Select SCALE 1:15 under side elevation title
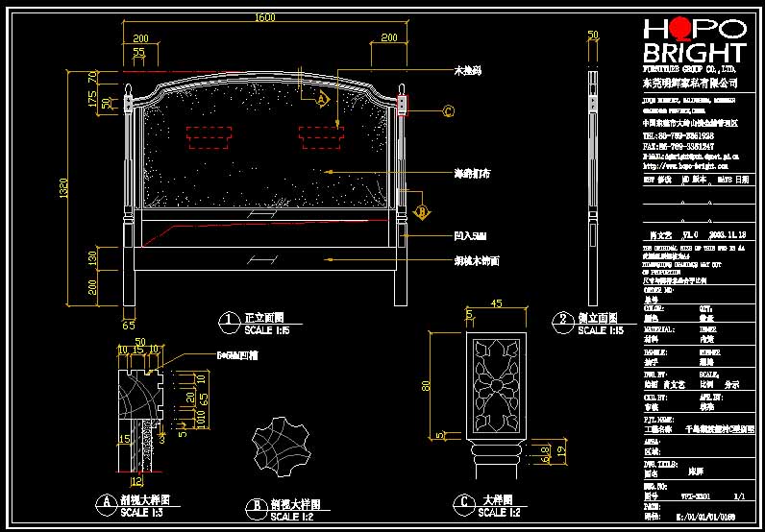The height and width of the screenshot is (532, 765). tap(601, 330)
